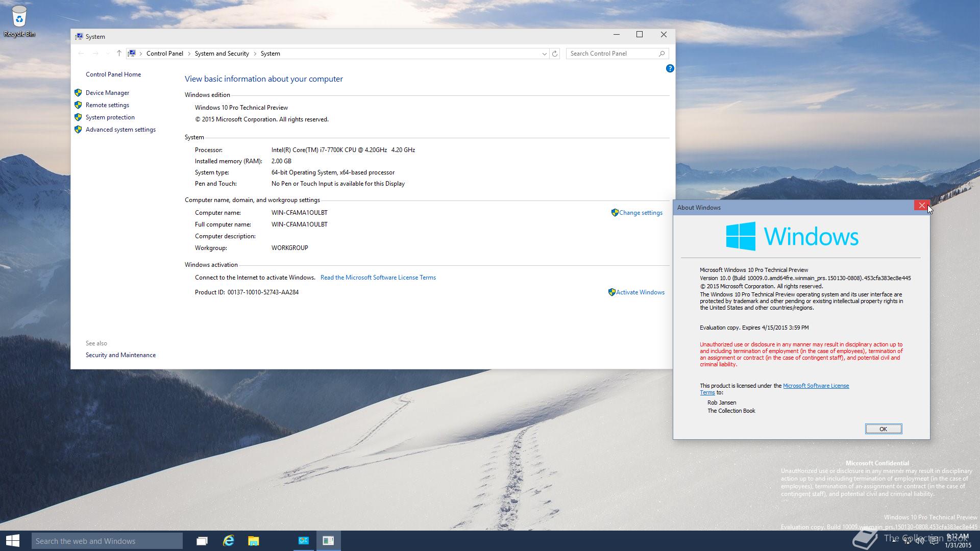Expand chevron after System and Security breadcrumb

click(x=255, y=54)
